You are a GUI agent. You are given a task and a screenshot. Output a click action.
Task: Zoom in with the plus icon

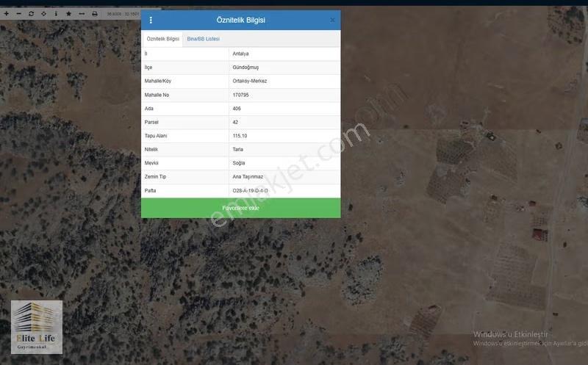pos(7,13)
